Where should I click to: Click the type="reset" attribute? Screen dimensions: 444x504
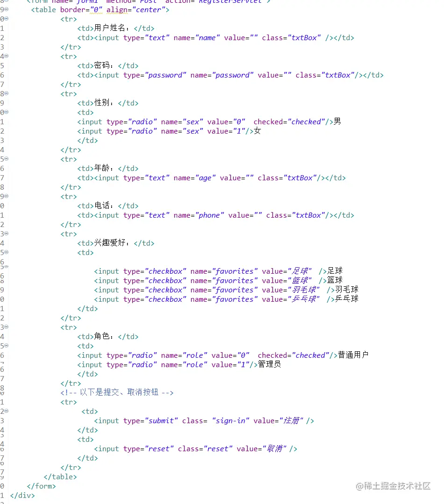(x=148, y=449)
